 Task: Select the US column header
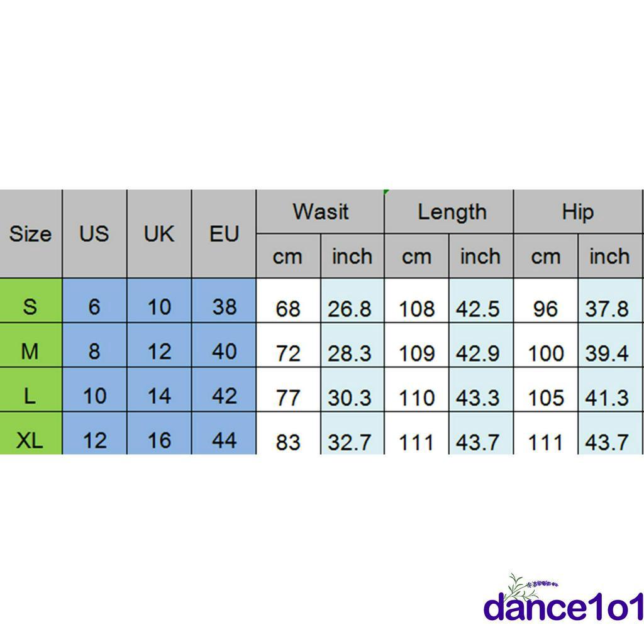tap(94, 234)
